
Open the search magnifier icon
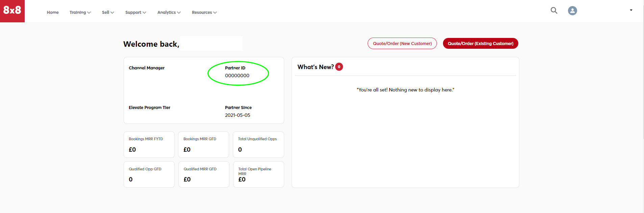pos(554,10)
